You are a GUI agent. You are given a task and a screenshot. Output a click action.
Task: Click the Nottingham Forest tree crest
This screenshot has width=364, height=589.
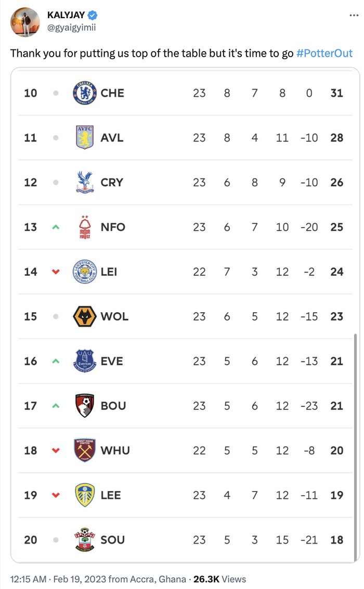pyautogui.click(x=85, y=227)
